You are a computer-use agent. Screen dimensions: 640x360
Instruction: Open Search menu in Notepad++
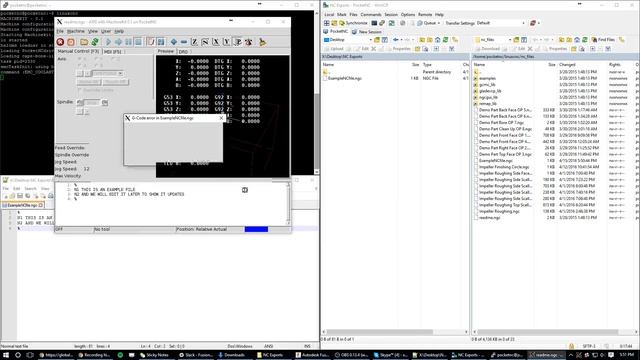coord(30,189)
